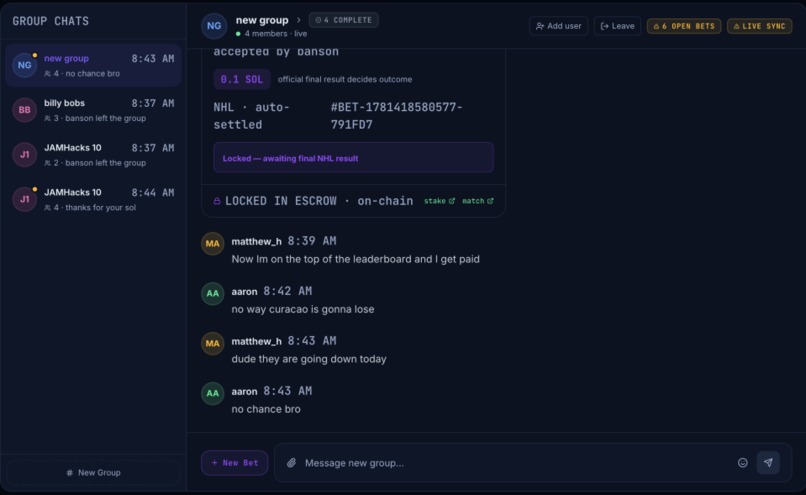Click 'official final result decides outcome' text
This screenshot has height=495, width=806.
click(x=345, y=79)
